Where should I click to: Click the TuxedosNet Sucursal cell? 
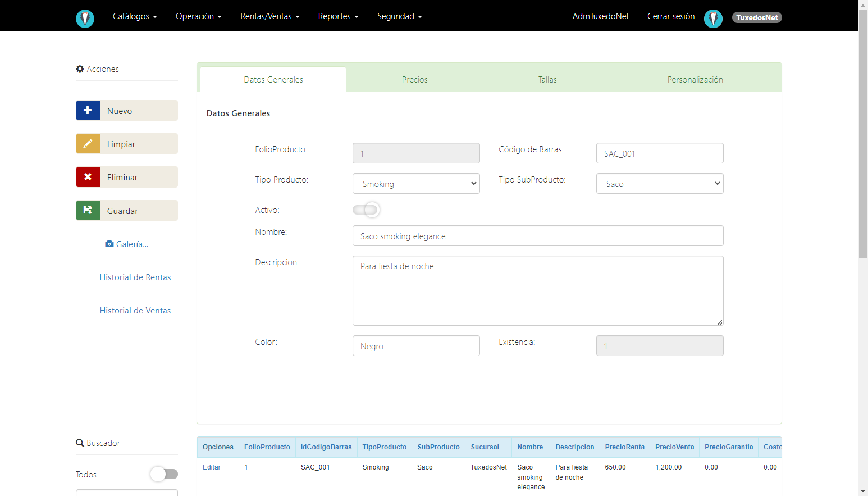488,467
